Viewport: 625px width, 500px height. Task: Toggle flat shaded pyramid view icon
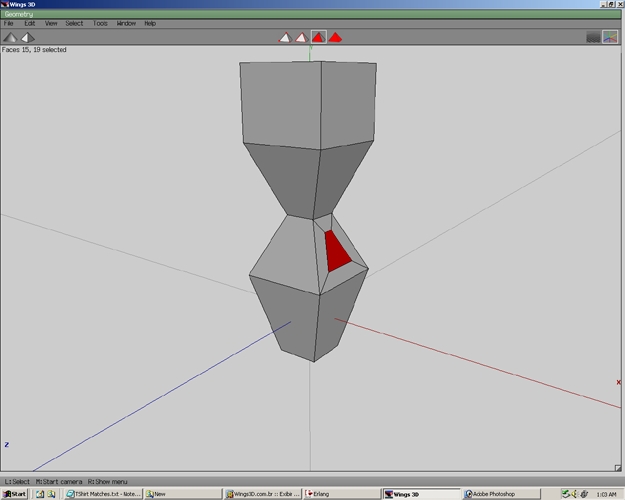[x=10, y=37]
